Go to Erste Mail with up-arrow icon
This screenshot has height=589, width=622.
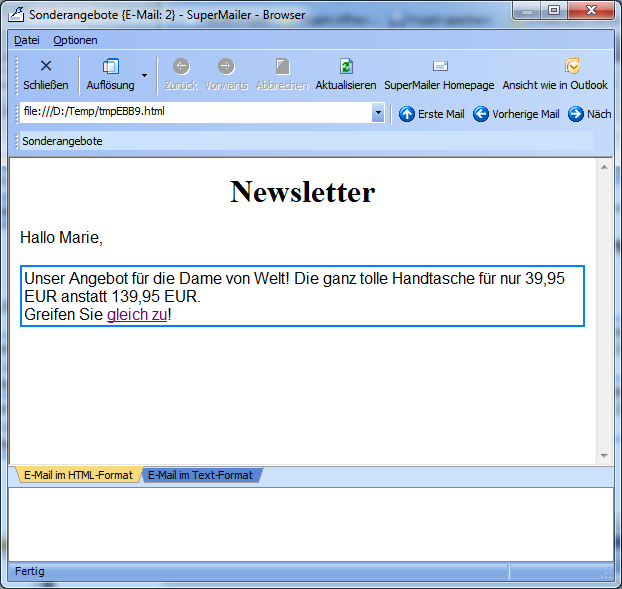click(x=407, y=114)
